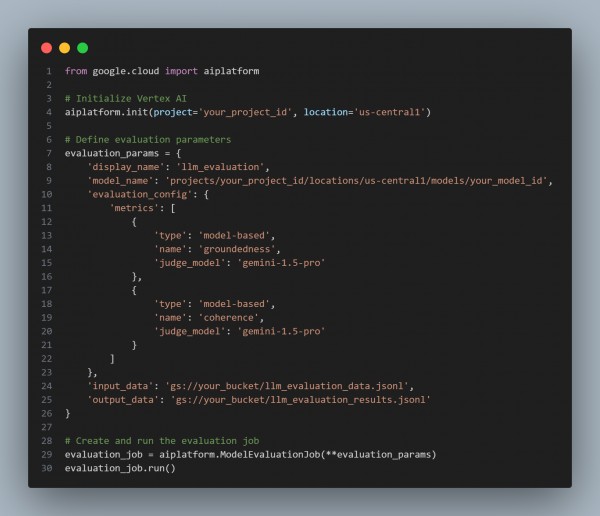Click the aiplatform.init call on line 4

click(248, 112)
